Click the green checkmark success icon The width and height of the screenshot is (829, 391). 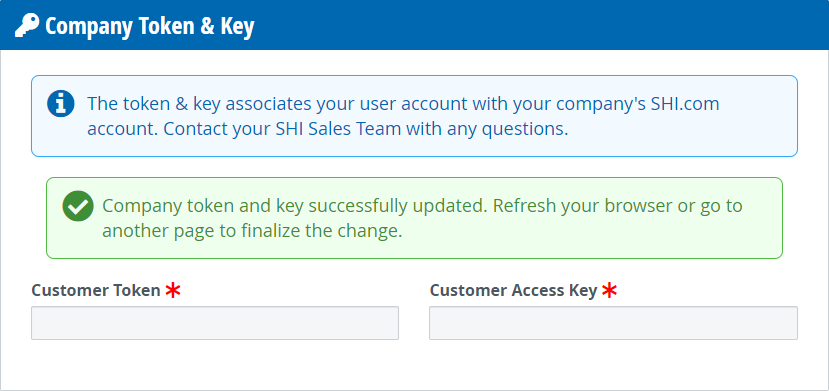78,206
